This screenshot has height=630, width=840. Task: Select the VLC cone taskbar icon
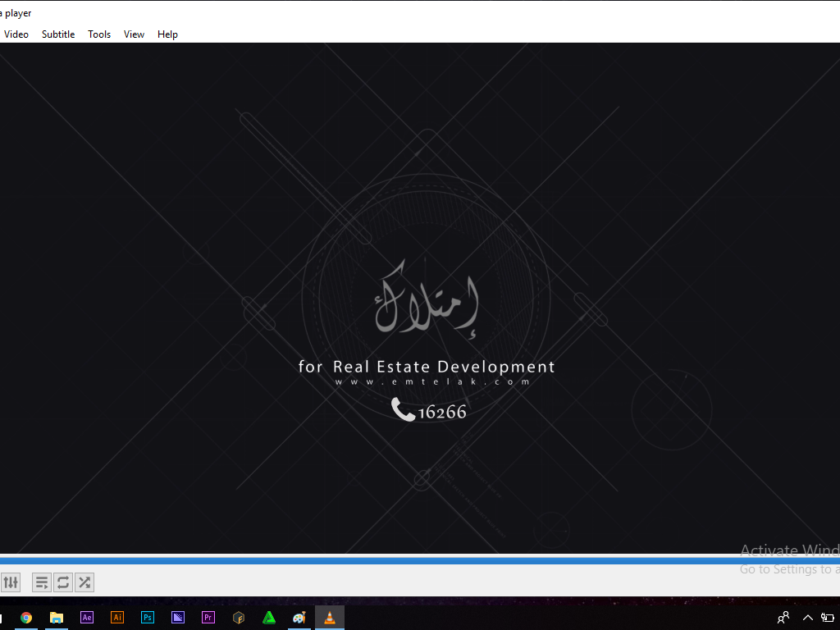point(330,618)
